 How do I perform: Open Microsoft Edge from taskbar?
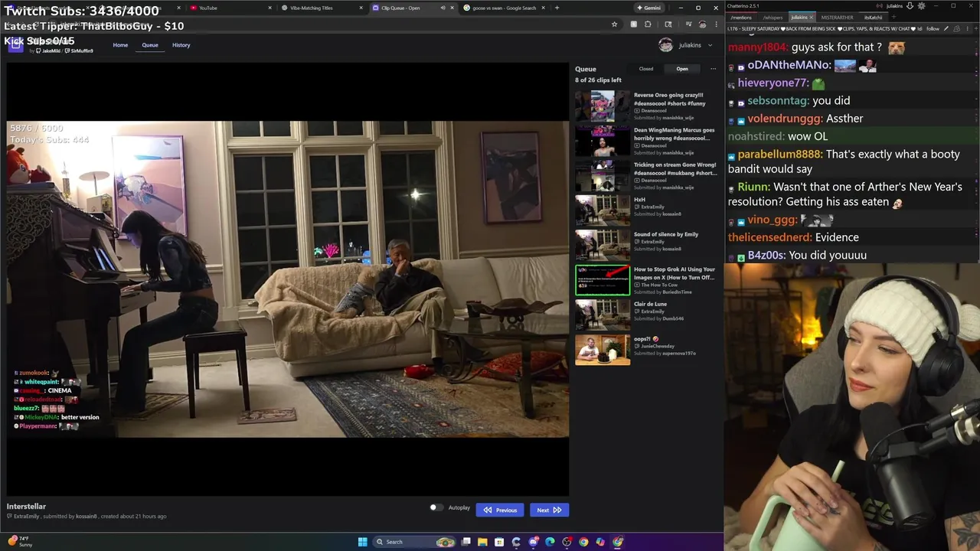(550, 542)
